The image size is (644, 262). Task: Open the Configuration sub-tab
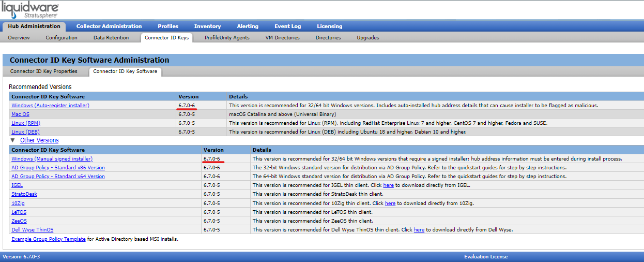(62, 38)
